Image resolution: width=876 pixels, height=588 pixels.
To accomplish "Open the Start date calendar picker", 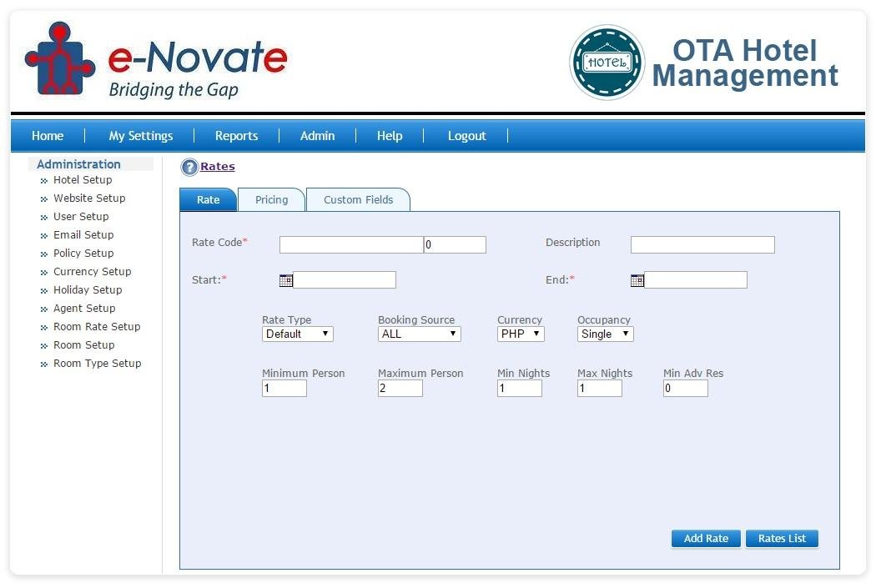I will tap(288, 279).
